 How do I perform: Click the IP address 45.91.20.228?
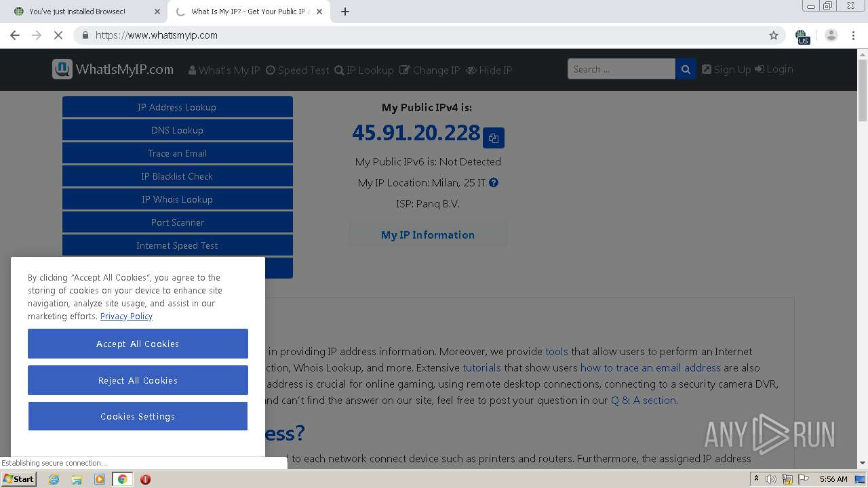click(x=416, y=133)
